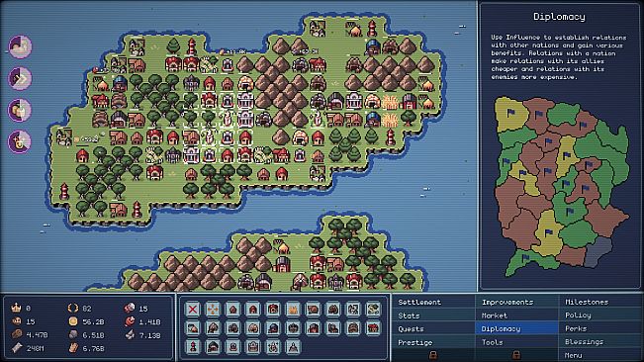This screenshot has height=362, width=644.
Task: Click the double-chevron speed boost circle
Action: 20,78
